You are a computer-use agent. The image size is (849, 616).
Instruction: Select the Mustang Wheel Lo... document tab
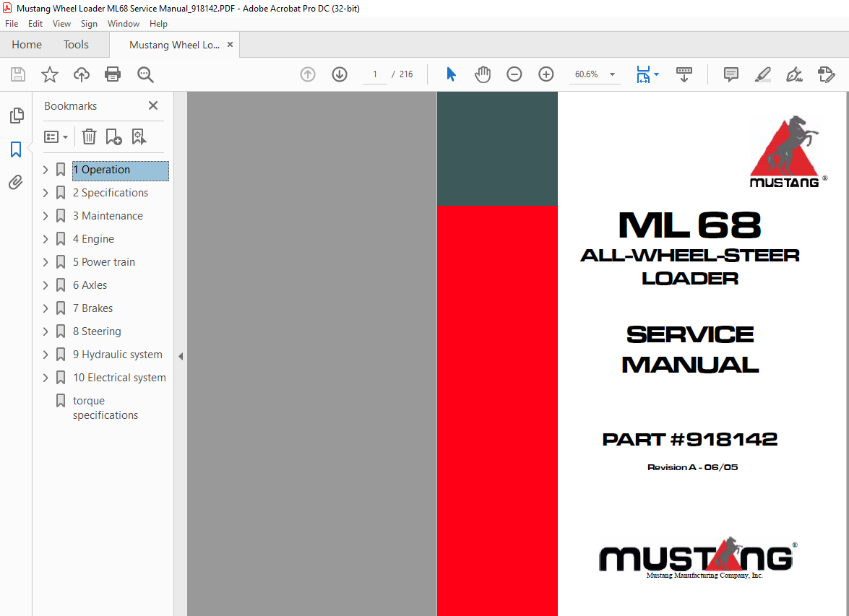pos(174,45)
